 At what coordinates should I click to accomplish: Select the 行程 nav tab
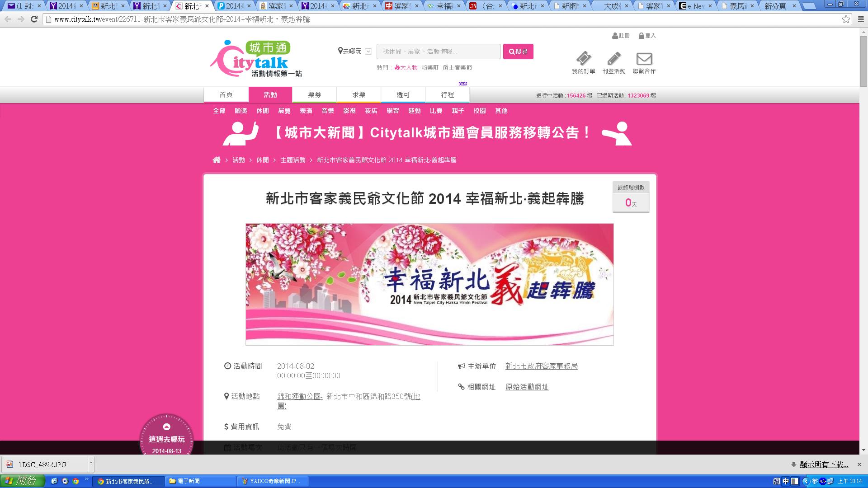(448, 95)
